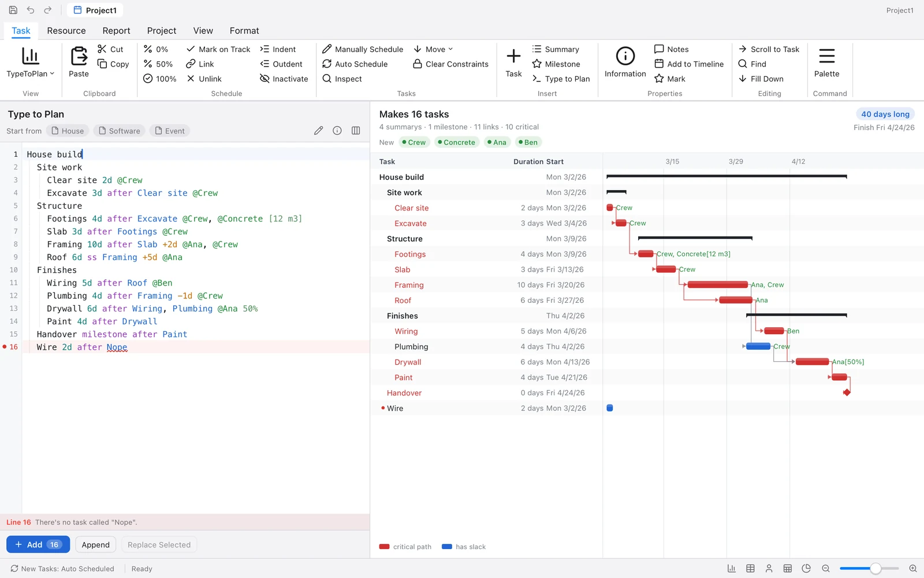Image resolution: width=924 pixels, height=578 pixels.
Task: Open the Format ribbon tab
Action: 244,31
